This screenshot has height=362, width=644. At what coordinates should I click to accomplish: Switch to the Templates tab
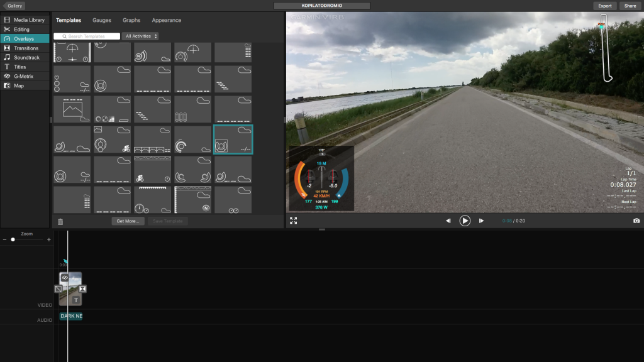pyautogui.click(x=69, y=20)
